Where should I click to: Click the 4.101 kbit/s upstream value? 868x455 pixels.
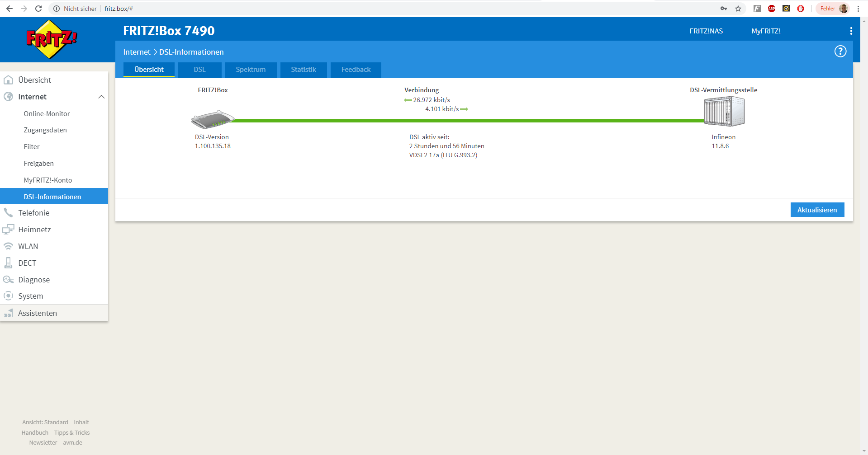[442, 109]
